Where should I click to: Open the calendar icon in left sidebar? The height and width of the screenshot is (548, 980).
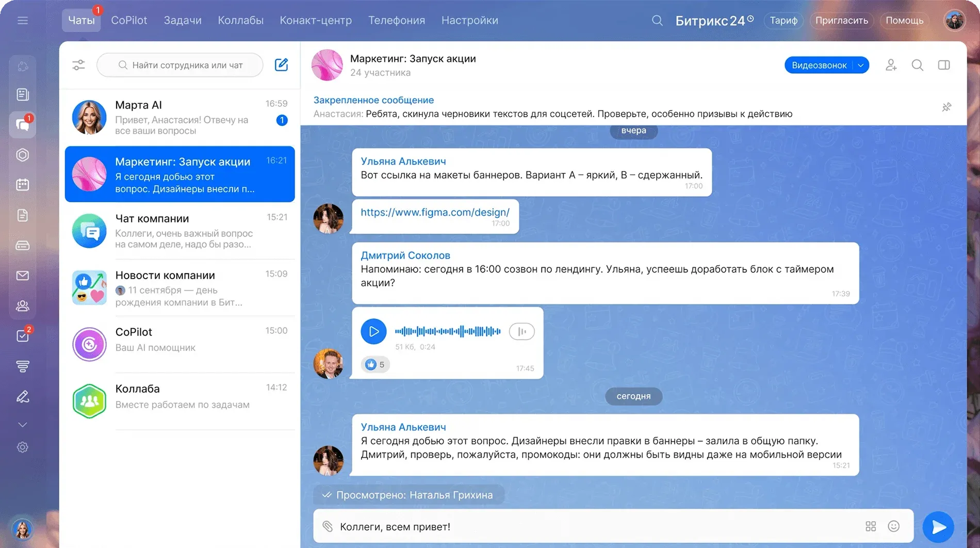(x=22, y=184)
